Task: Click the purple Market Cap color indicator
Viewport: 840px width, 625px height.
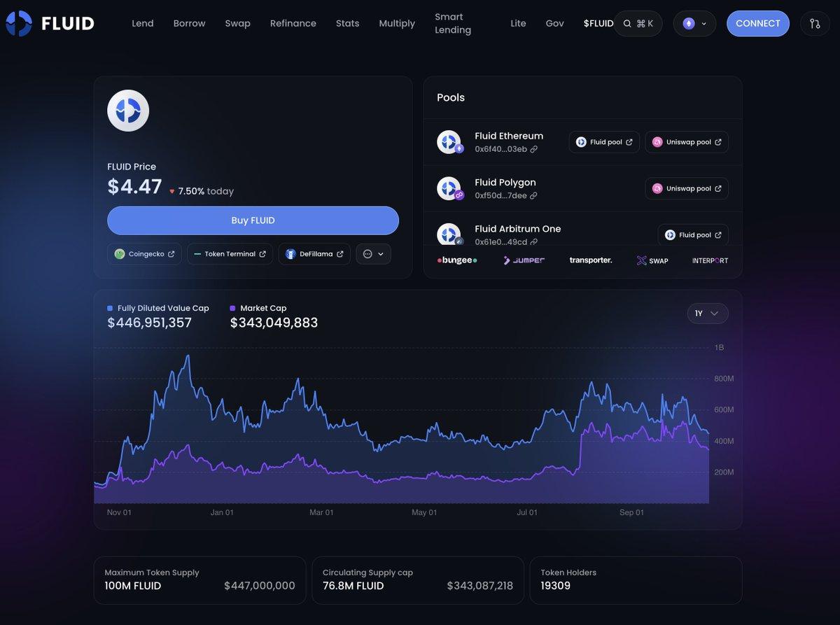Action: click(x=232, y=308)
